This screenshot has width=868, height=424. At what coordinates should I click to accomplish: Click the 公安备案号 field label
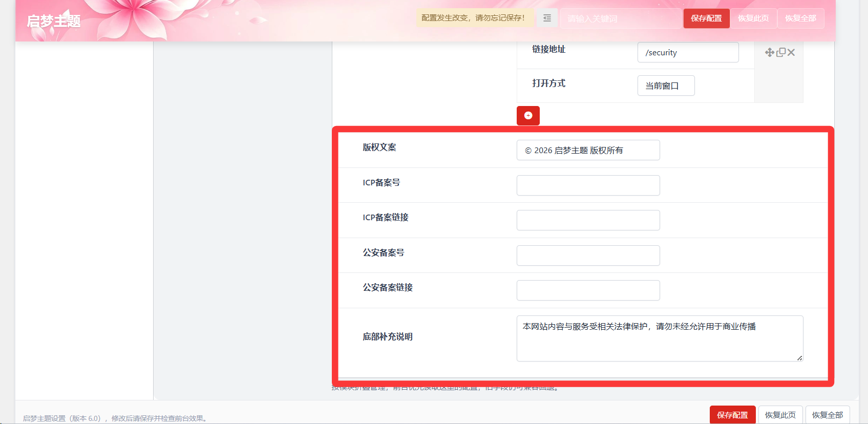coord(384,253)
